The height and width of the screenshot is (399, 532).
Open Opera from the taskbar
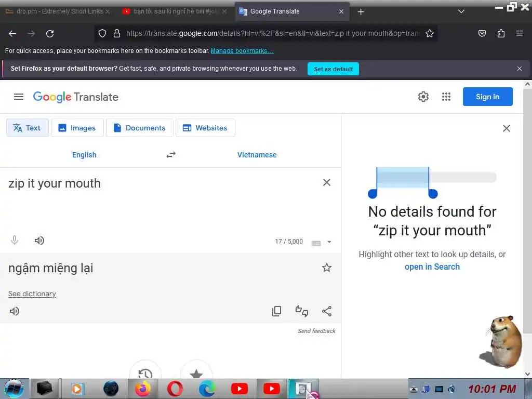click(175, 389)
